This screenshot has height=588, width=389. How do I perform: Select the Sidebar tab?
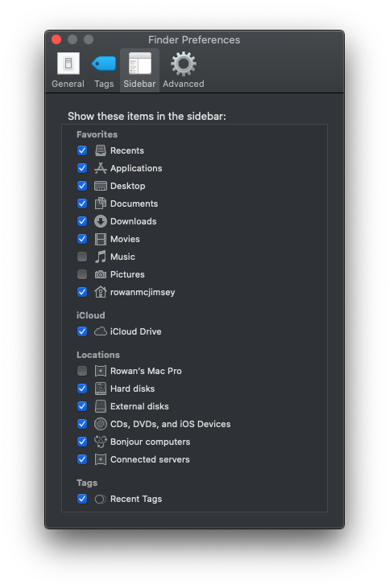click(x=139, y=70)
